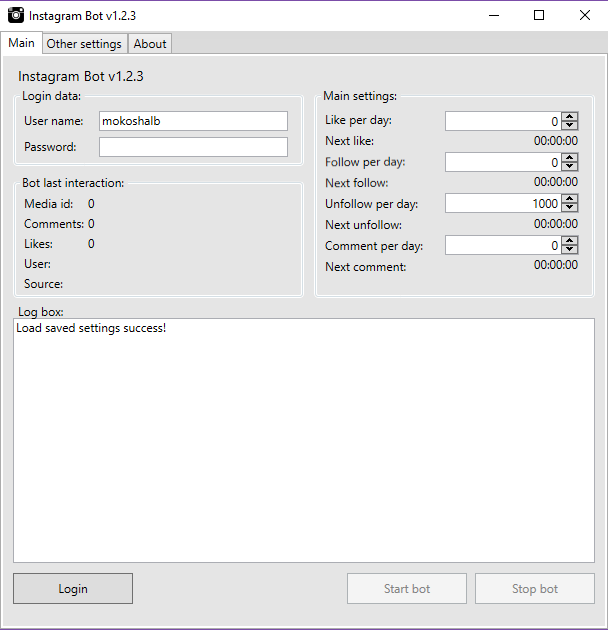Click the Unfollow per day value field
The image size is (608, 630).
(503, 203)
